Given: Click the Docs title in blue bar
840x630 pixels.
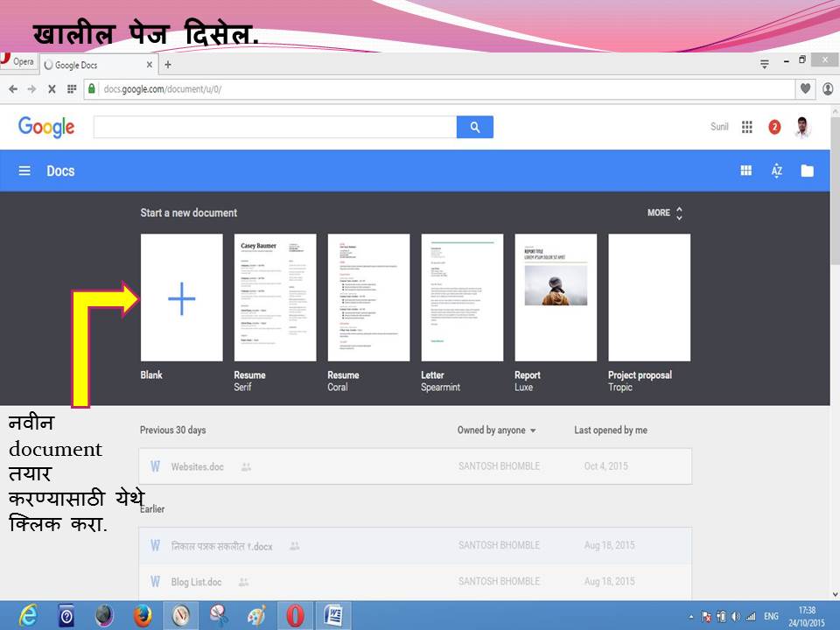Looking at the screenshot, I should tap(60, 171).
